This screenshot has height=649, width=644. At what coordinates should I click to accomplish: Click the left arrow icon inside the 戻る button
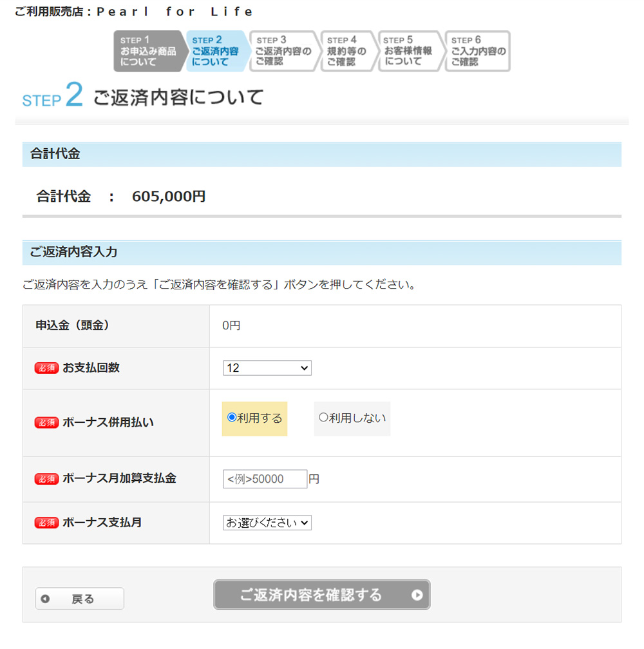[45, 599]
